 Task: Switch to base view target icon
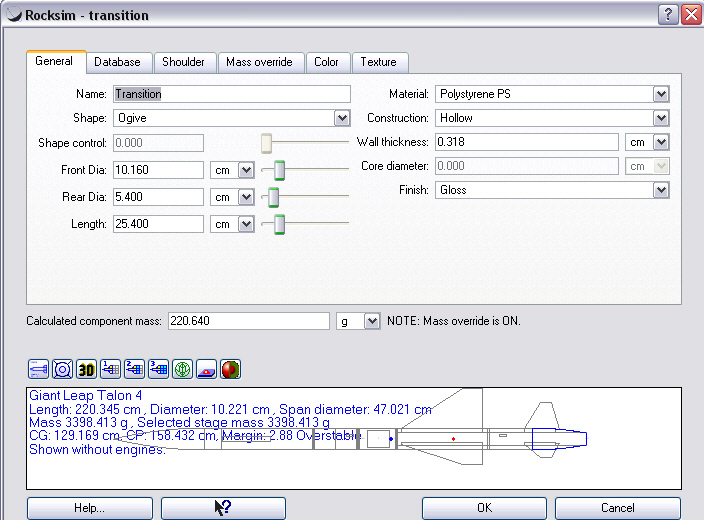[x=62, y=370]
